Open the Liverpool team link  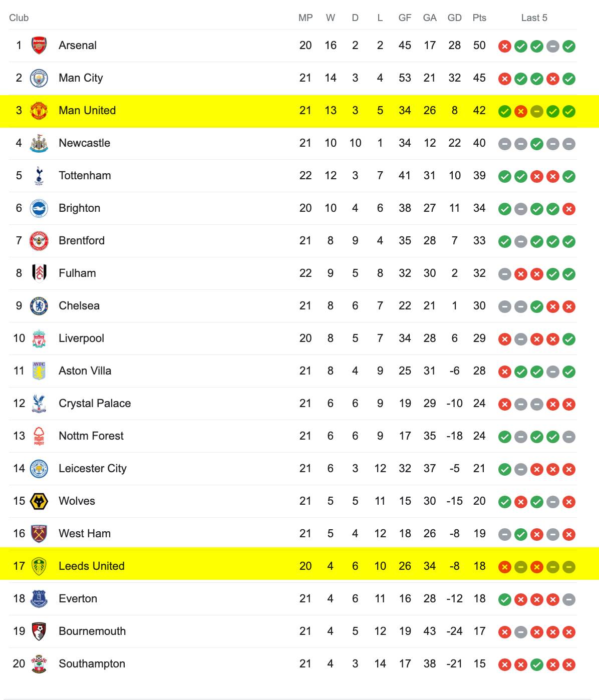coord(81,338)
